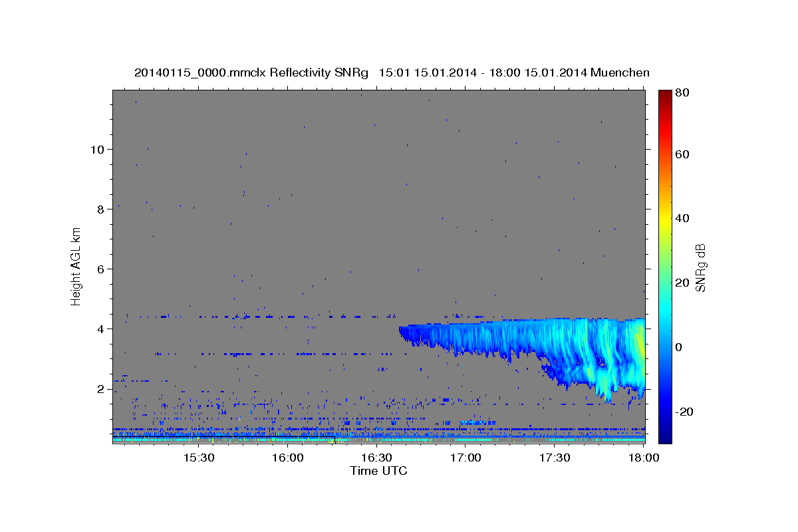This screenshot has height=532, width=798.
Task: Click the 17:00 time tick label
Action: 466,458
